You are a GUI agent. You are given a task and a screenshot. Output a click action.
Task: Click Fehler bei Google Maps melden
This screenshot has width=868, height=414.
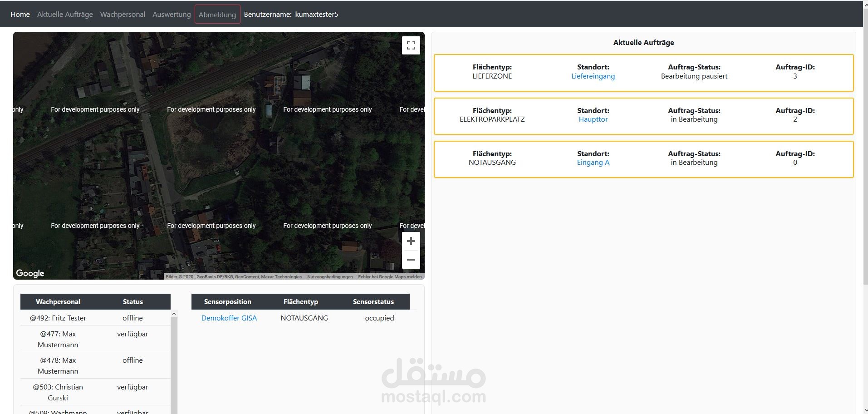[x=390, y=276]
